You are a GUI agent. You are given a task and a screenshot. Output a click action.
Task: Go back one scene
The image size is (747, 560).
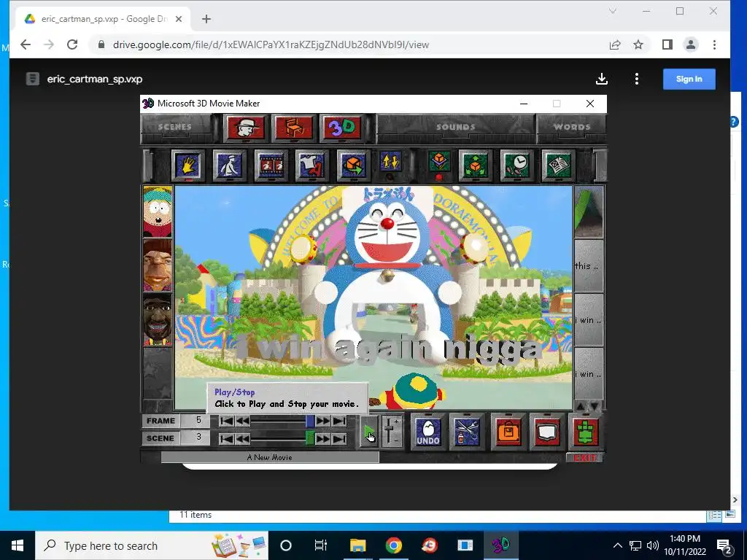[242, 438]
